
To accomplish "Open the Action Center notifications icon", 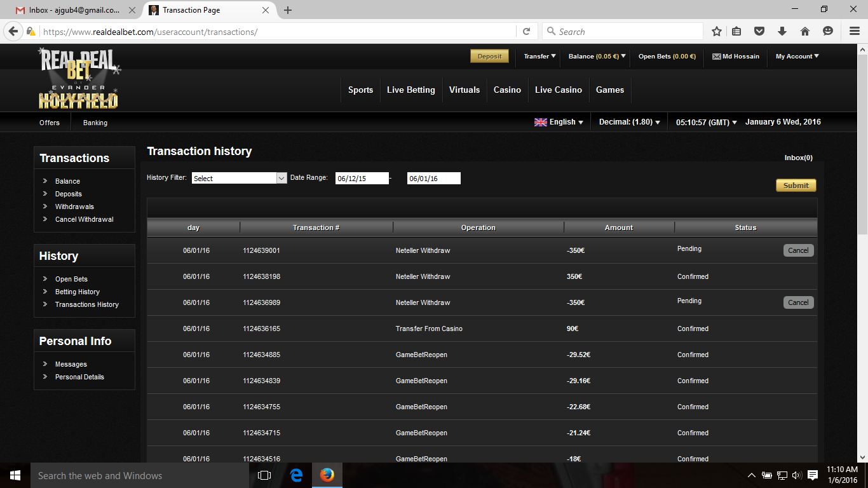I will (x=813, y=475).
